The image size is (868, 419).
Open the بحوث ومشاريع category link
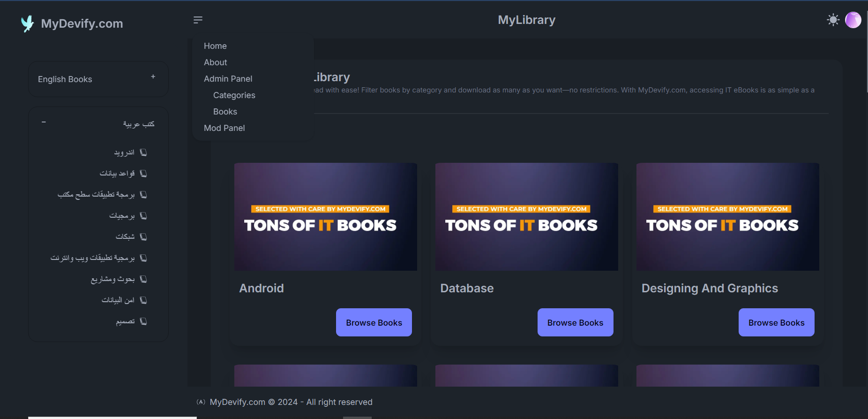point(112,279)
